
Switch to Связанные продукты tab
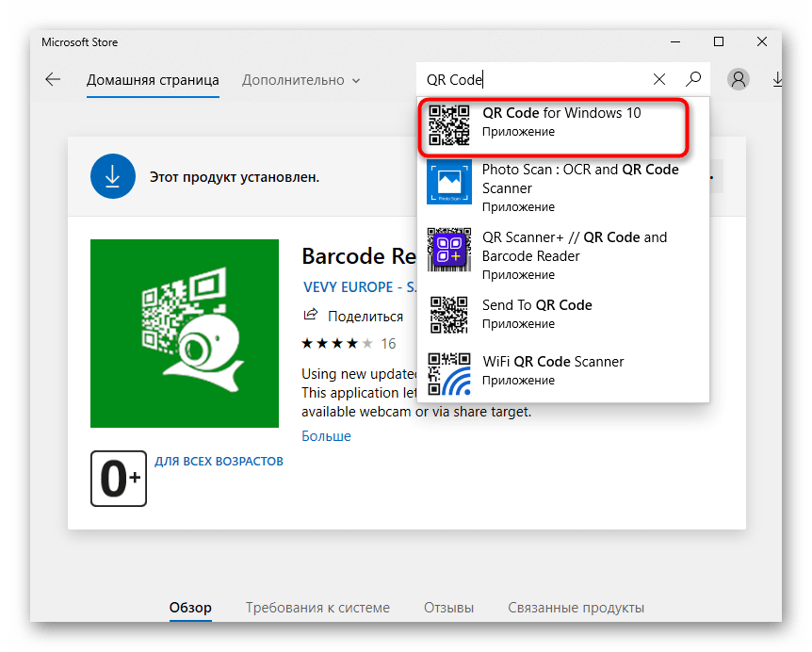pyautogui.click(x=576, y=608)
